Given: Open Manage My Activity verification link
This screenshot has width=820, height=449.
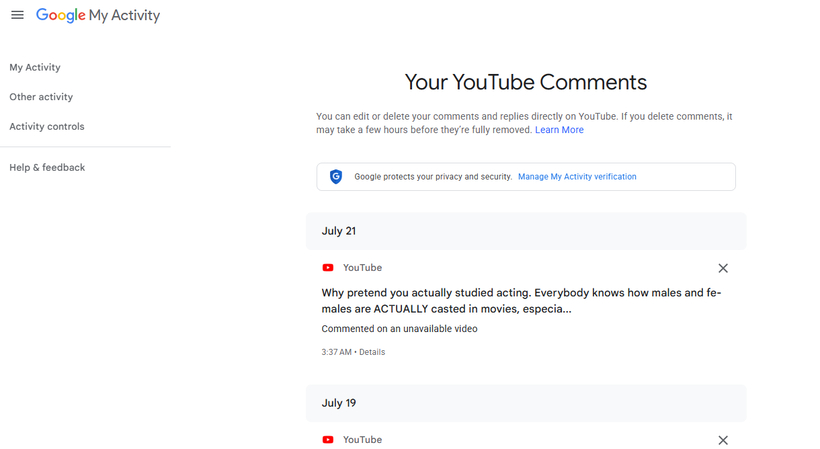Looking at the screenshot, I should pyautogui.click(x=577, y=177).
